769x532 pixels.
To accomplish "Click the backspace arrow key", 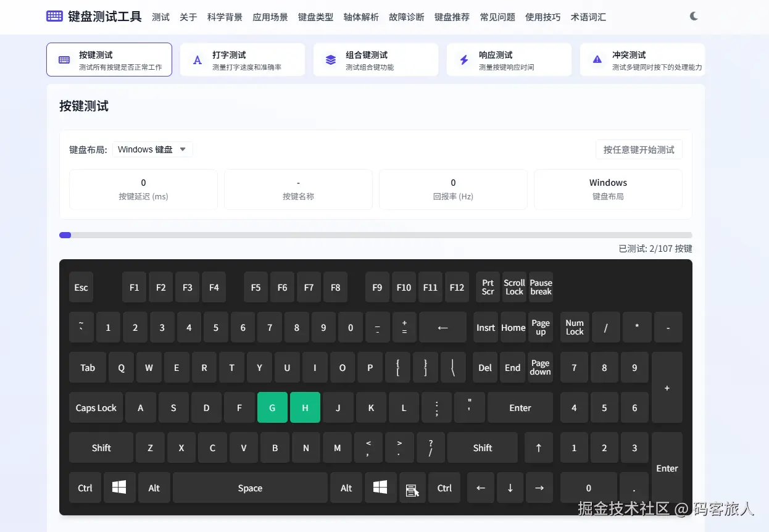I will point(443,327).
